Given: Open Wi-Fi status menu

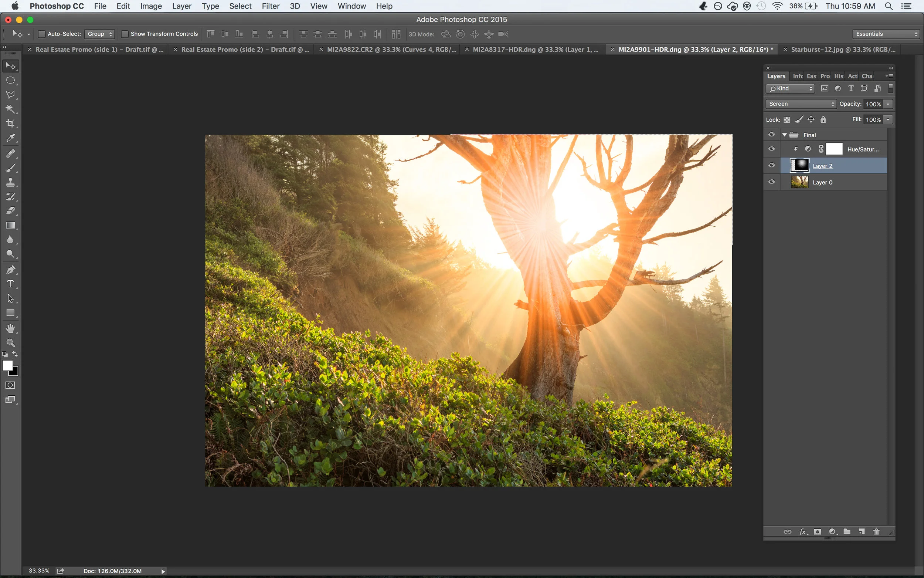Looking at the screenshot, I should tap(777, 6).
